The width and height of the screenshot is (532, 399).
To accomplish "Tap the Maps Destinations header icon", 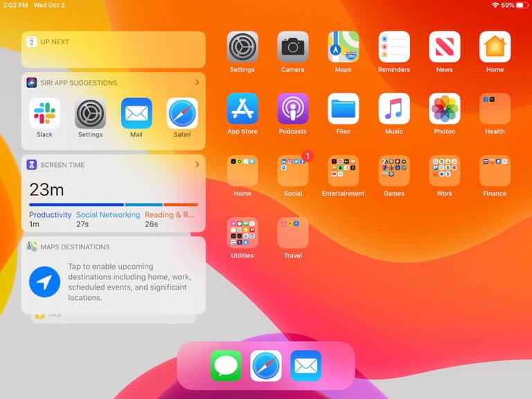I will (32, 247).
